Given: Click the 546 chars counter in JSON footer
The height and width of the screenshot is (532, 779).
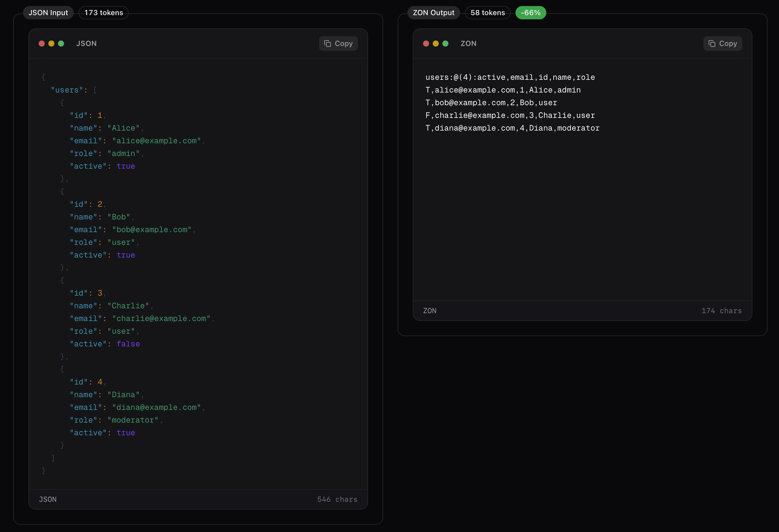Looking at the screenshot, I should coord(337,499).
